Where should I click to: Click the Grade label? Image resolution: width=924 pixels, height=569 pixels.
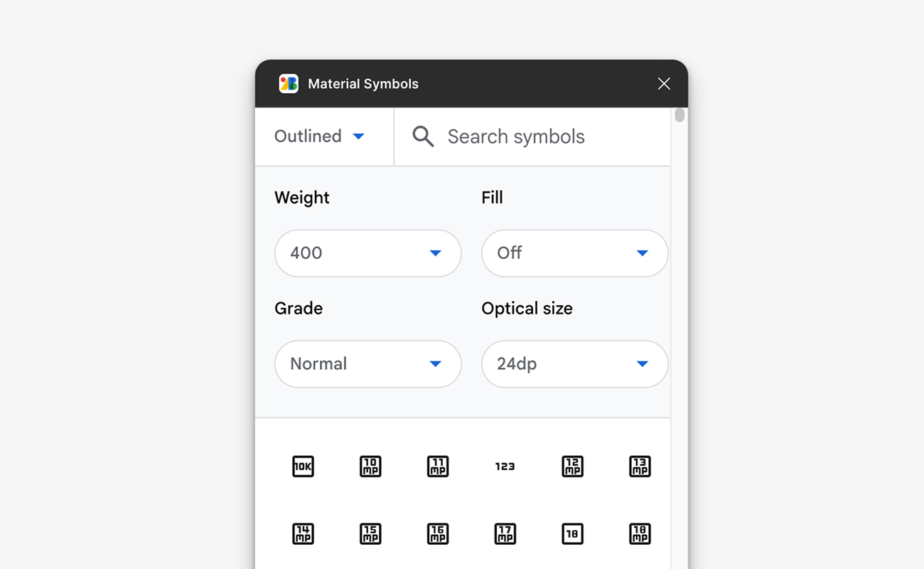(x=299, y=309)
